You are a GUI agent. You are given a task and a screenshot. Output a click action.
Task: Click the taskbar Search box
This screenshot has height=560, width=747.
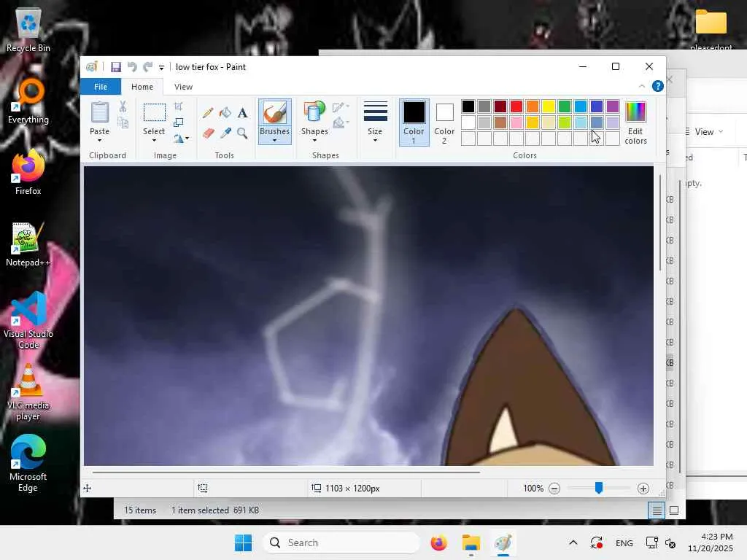coord(341,542)
